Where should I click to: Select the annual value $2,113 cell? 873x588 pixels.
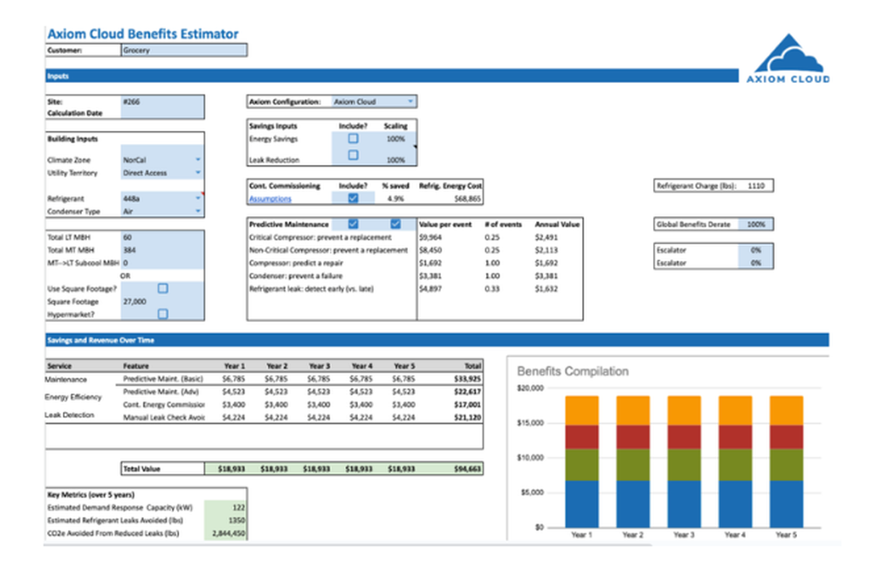[x=546, y=250]
